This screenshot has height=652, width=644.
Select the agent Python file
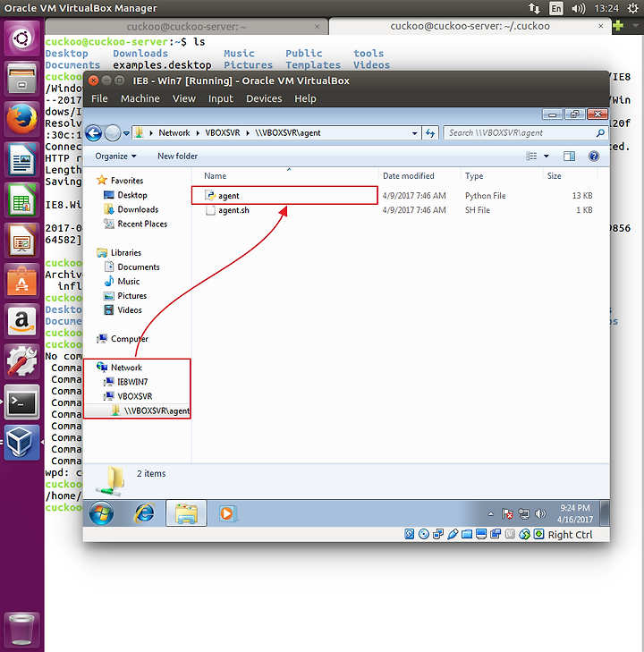[284, 196]
